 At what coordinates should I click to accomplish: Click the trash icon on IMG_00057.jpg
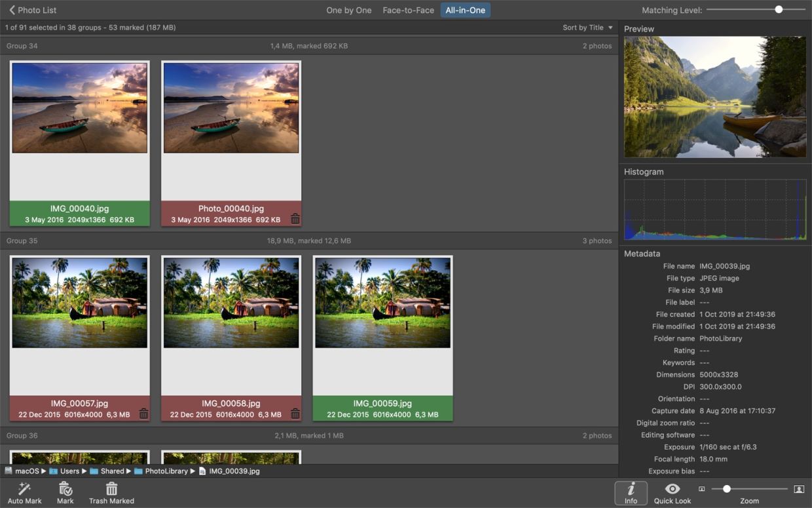coord(143,414)
